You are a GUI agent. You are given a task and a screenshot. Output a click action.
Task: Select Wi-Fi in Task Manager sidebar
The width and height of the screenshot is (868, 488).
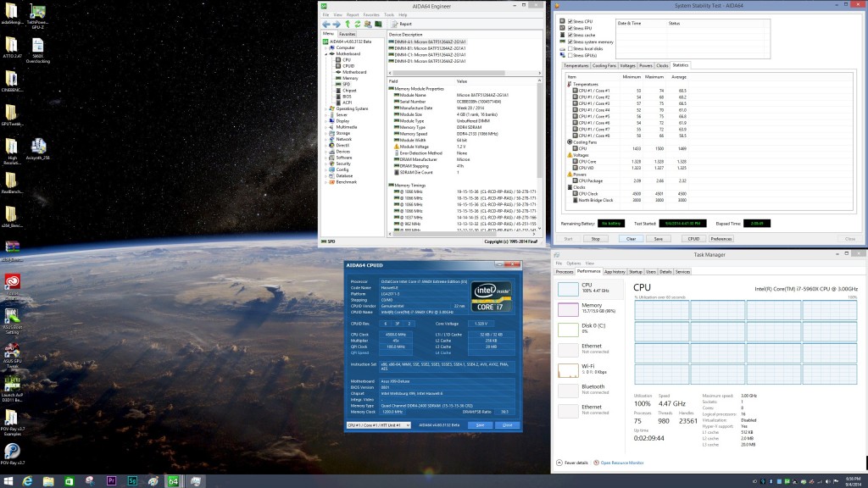point(589,369)
